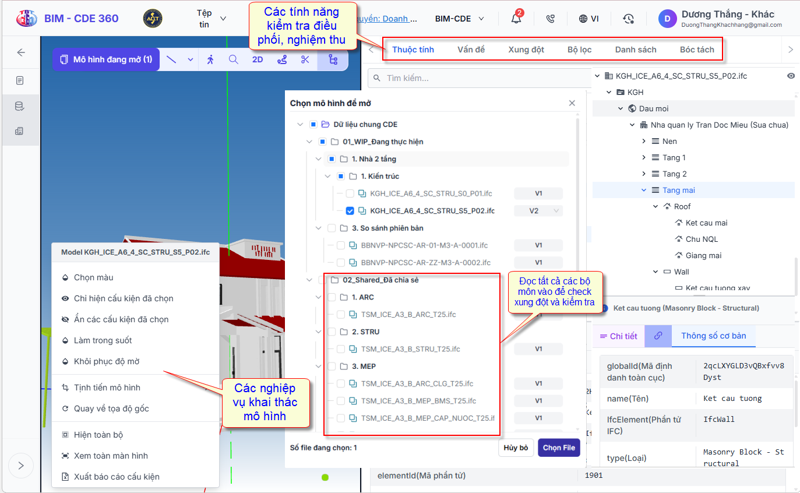Click the user avatar D
This screenshot has height=493, width=800.
tap(667, 19)
